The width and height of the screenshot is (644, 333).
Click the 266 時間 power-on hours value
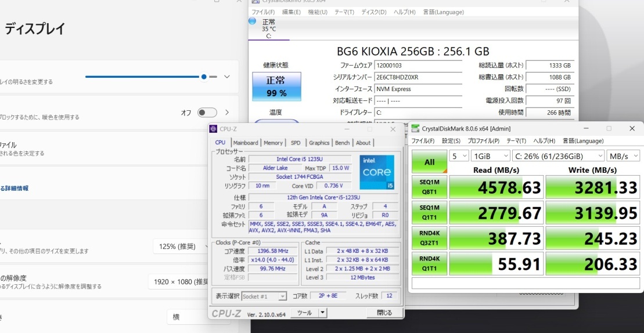tap(549, 113)
